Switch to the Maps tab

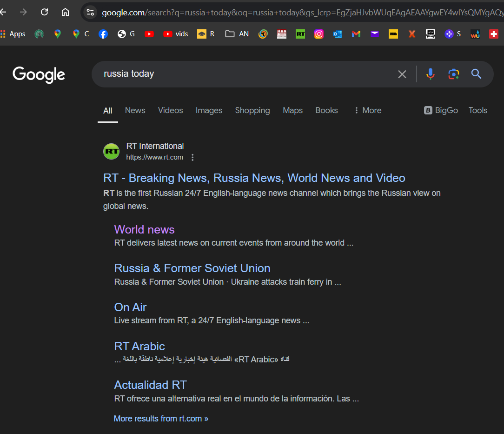pos(293,110)
